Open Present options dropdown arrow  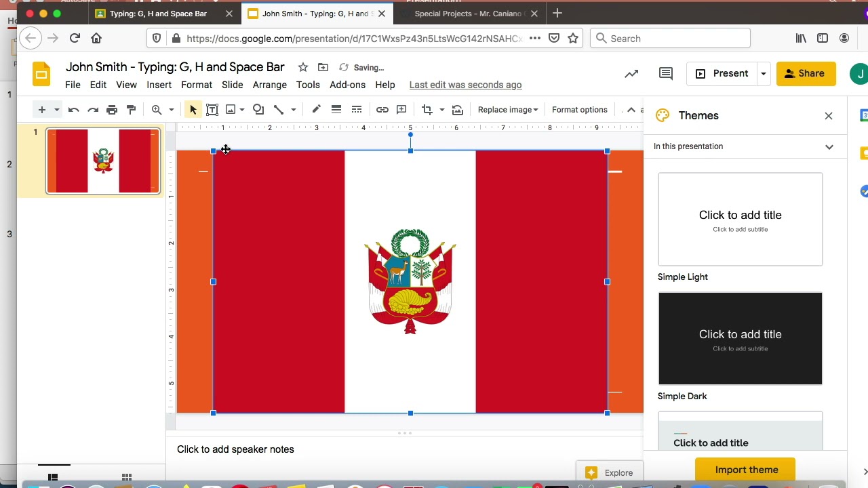[763, 73]
